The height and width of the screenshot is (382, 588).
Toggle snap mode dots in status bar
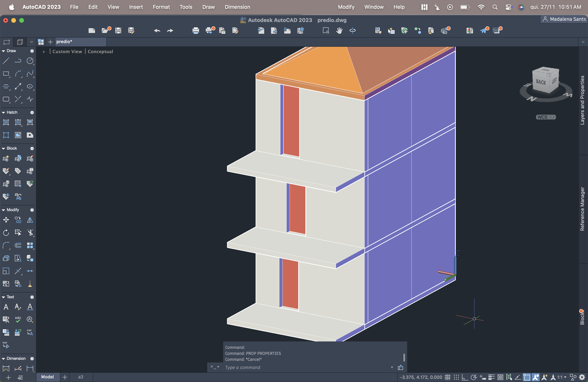coord(456,377)
